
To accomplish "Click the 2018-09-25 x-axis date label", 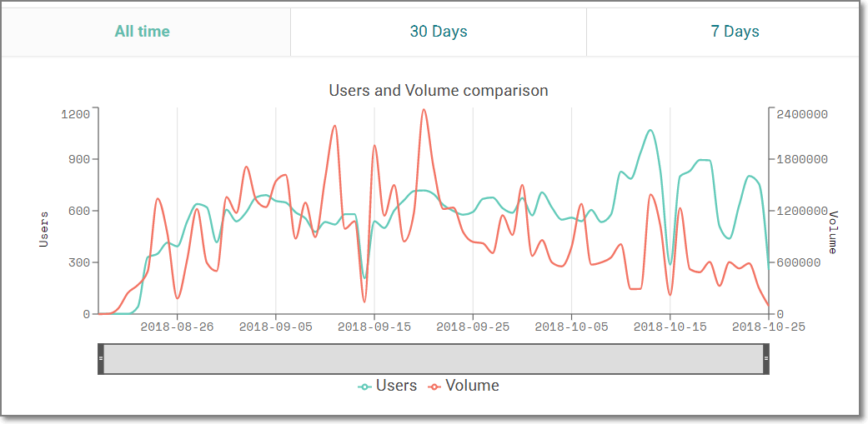I will click(473, 327).
